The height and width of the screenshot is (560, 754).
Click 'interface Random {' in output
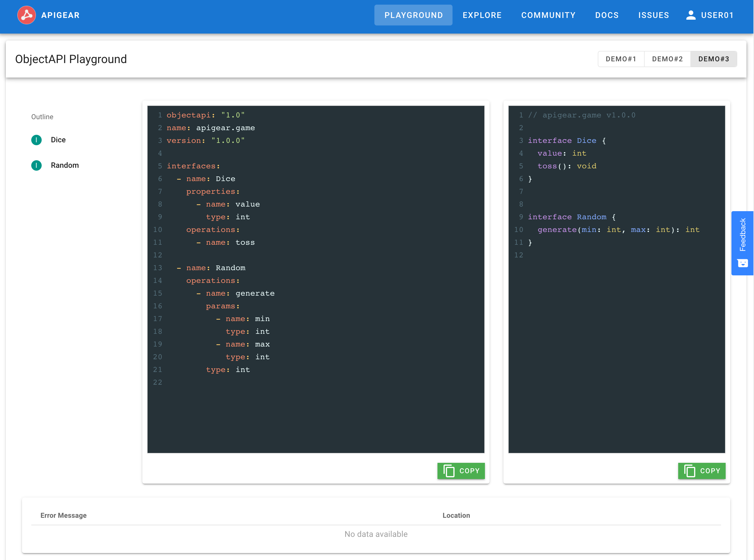572,217
